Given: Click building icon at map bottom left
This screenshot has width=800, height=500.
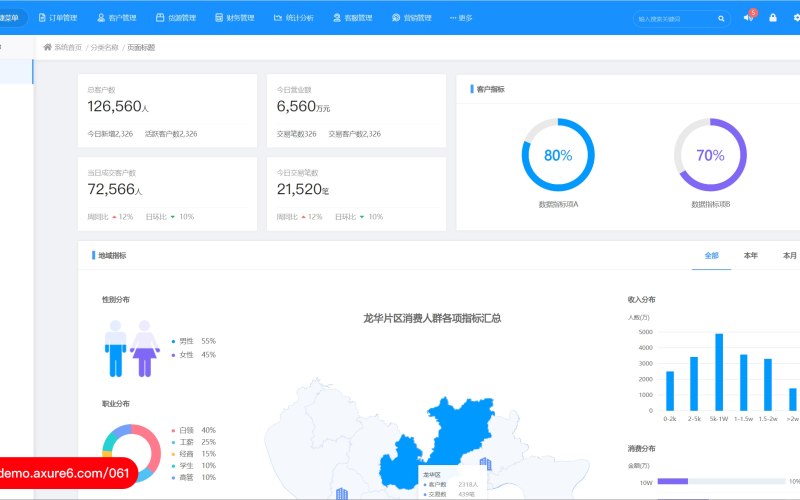Looking at the screenshot, I should tap(342, 493).
